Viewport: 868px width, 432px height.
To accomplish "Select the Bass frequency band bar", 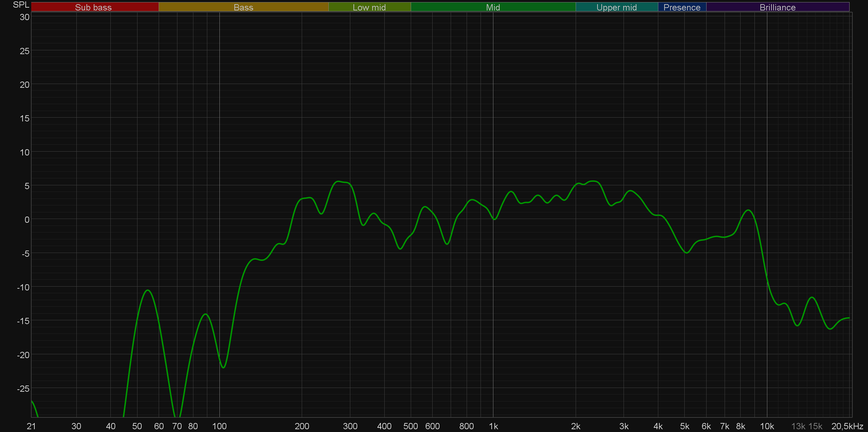I will coord(243,7).
